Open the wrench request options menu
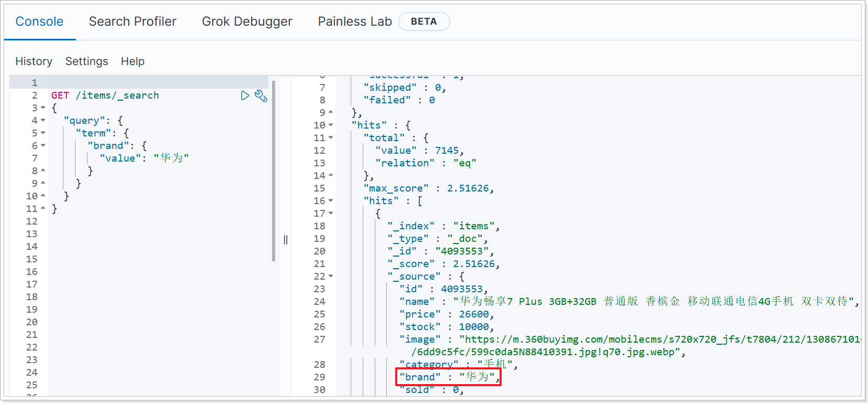 (261, 96)
